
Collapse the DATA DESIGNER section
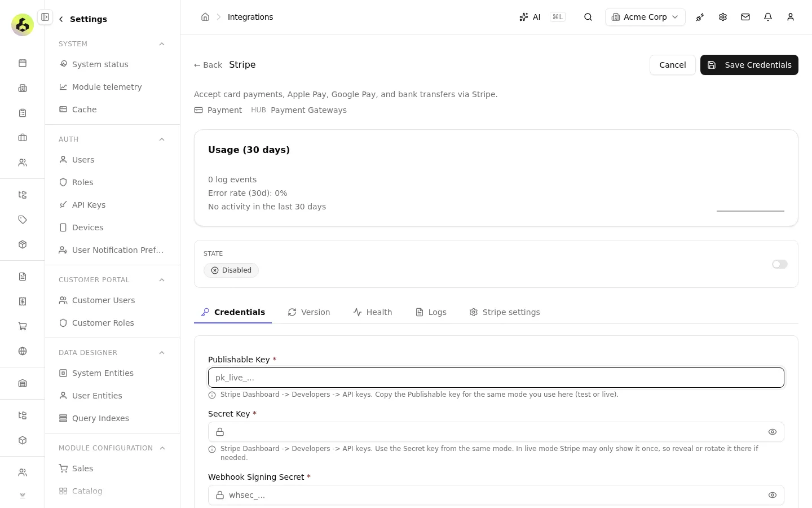coord(162,353)
